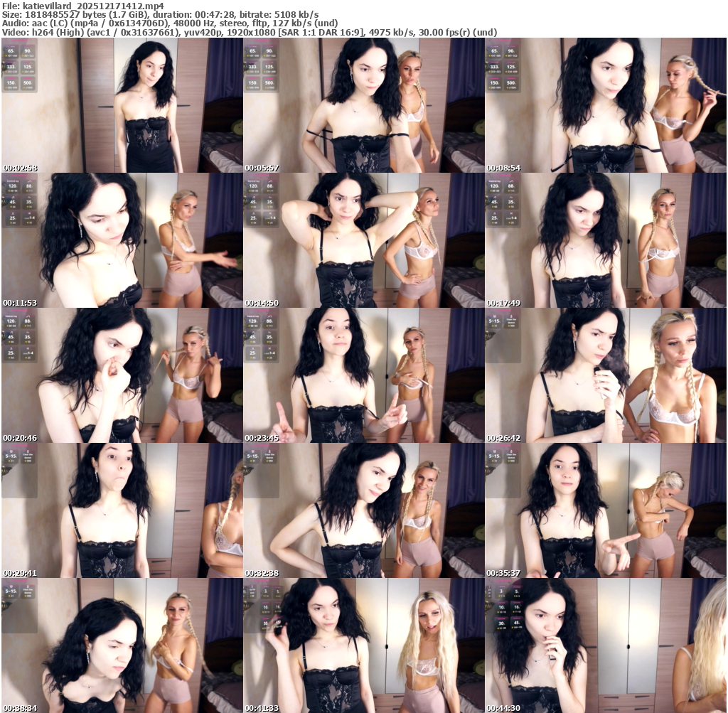Open the frame stamped 00:35:37

point(606,510)
